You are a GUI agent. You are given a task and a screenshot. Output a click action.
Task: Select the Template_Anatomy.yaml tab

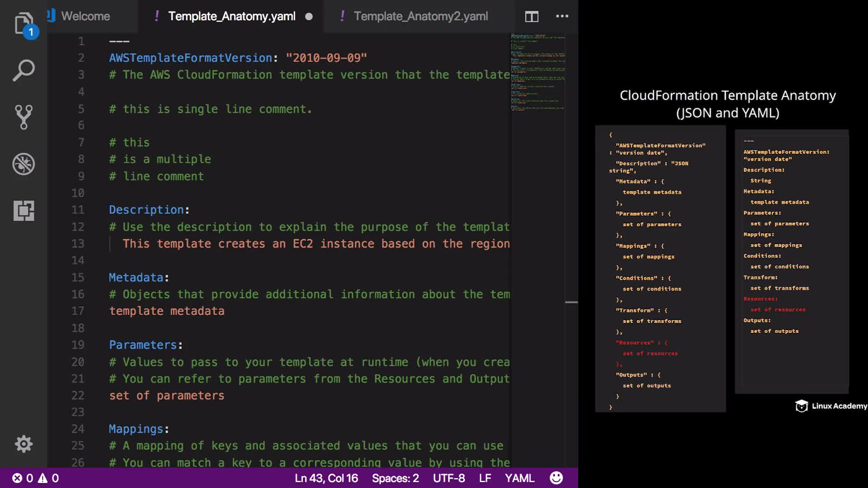point(231,16)
